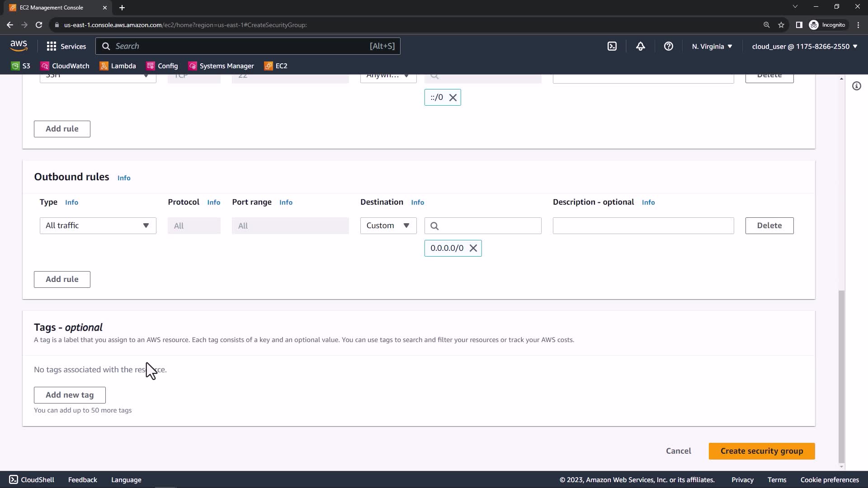Image resolution: width=868 pixels, height=488 pixels.
Task: Expand the cloud_user account menu
Action: [x=804, y=46]
